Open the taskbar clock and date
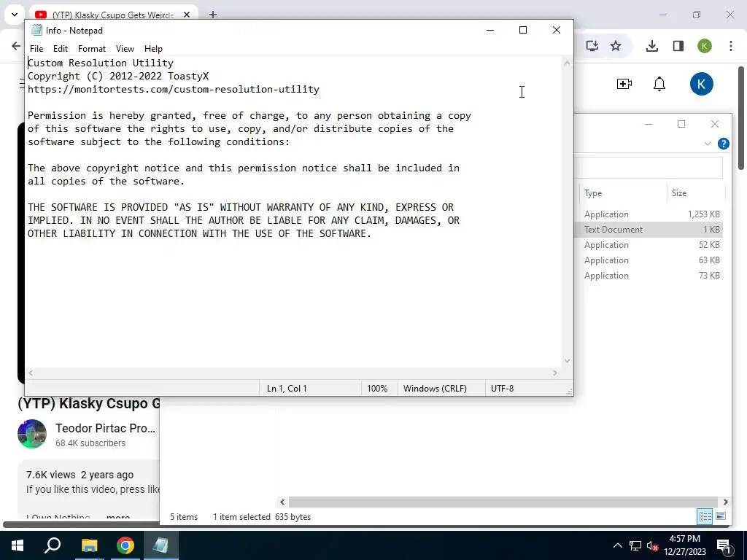Image resolution: width=747 pixels, height=560 pixels. tap(684, 545)
